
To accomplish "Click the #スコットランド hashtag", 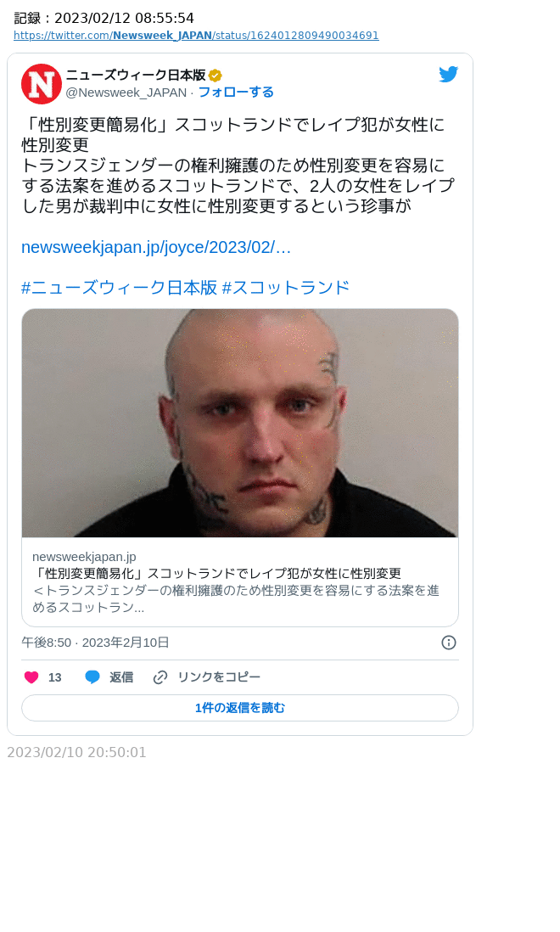I will coord(286,288).
